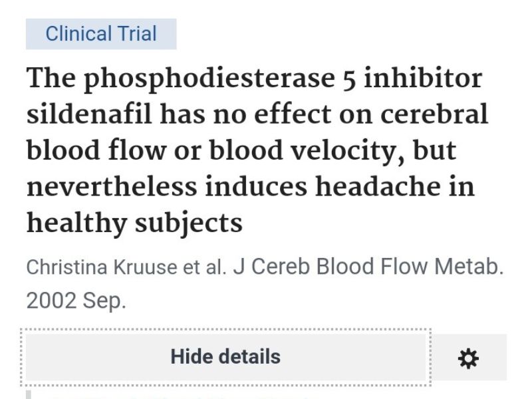The image size is (532, 399).
Task: Click 'et al.' in the citation
Action: pyautogui.click(x=205, y=267)
